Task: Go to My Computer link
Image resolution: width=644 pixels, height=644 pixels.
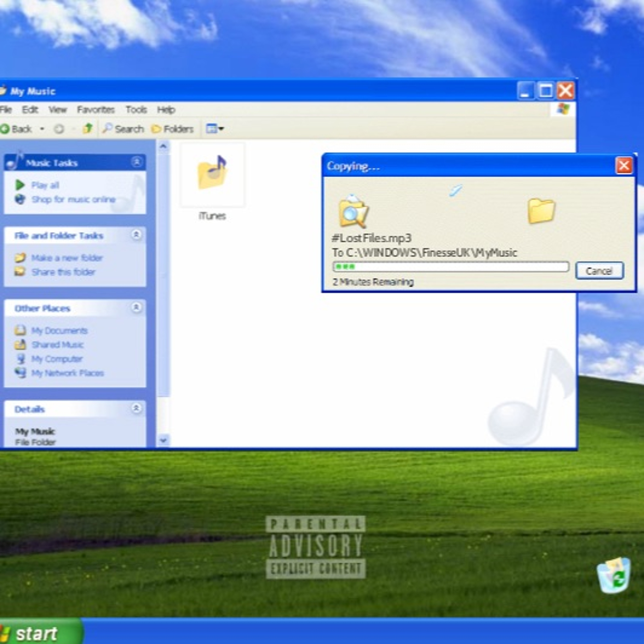Action: click(57, 359)
